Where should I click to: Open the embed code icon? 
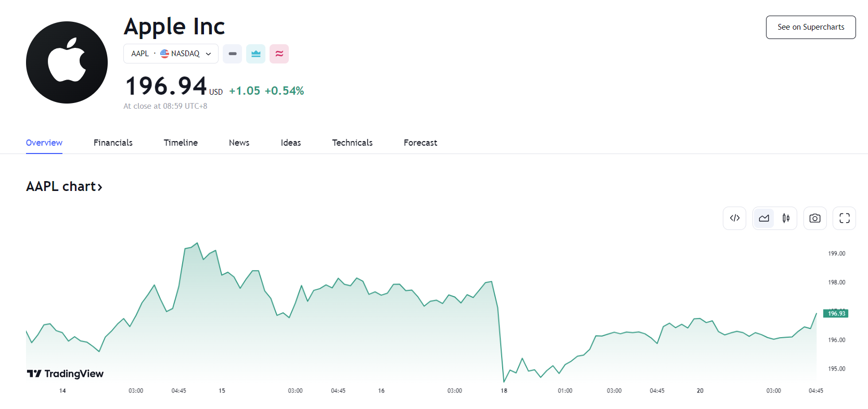coord(734,218)
